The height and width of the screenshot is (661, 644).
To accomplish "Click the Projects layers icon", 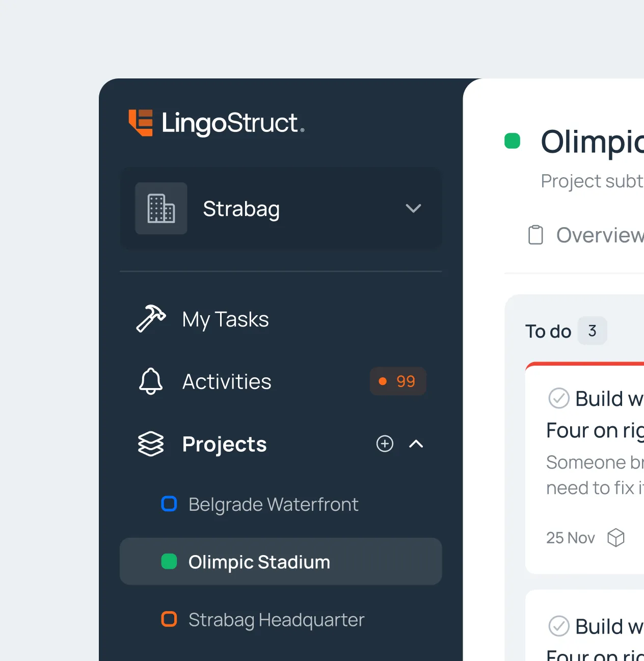I will point(151,444).
